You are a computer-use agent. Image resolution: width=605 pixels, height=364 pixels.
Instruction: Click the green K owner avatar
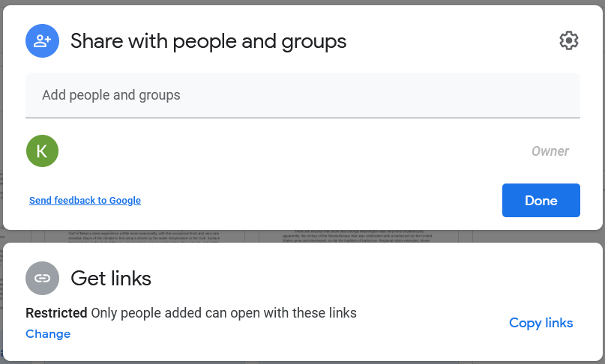(42, 151)
